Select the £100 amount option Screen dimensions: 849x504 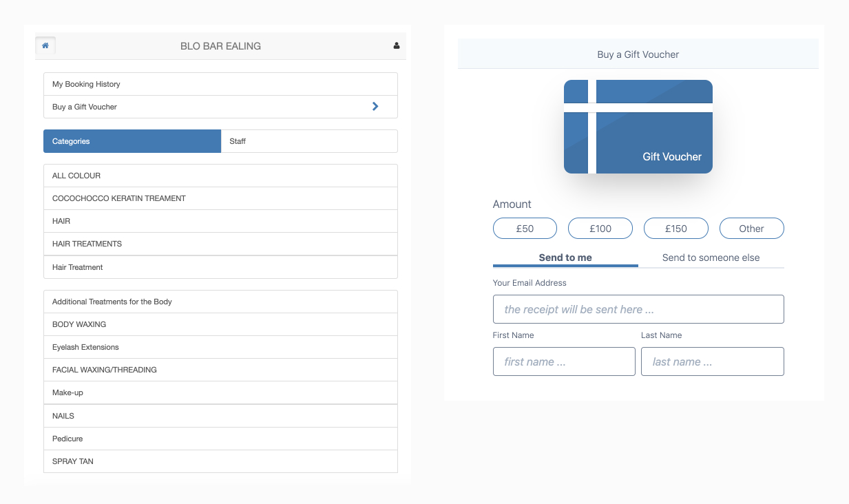(x=600, y=229)
